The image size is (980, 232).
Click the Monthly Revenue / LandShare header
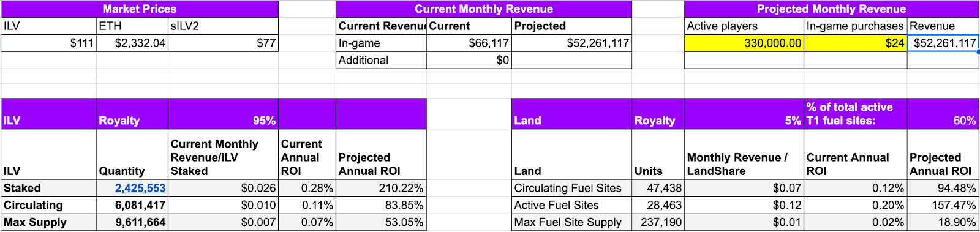(x=744, y=154)
